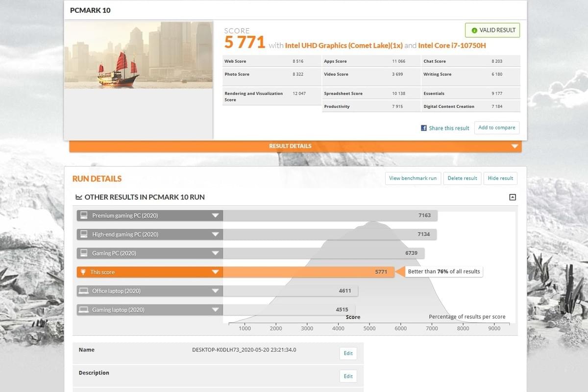This screenshot has height=392, width=588.
Task: Click Hide result button
Action: coord(500,178)
